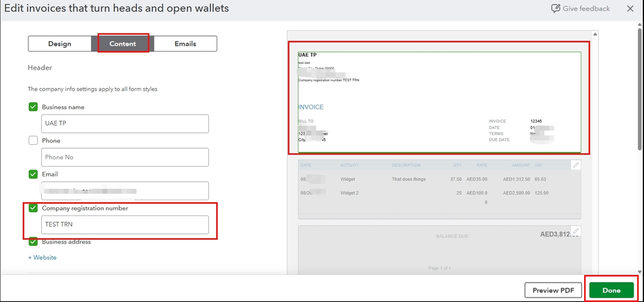
Task: Switch to the Design tab
Action: [x=59, y=44]
